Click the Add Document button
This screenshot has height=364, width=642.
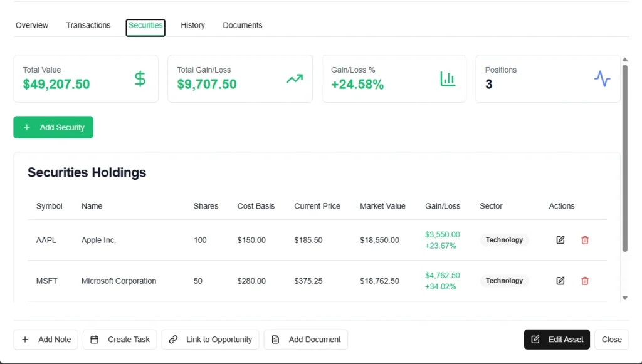(x=306, y=340)
